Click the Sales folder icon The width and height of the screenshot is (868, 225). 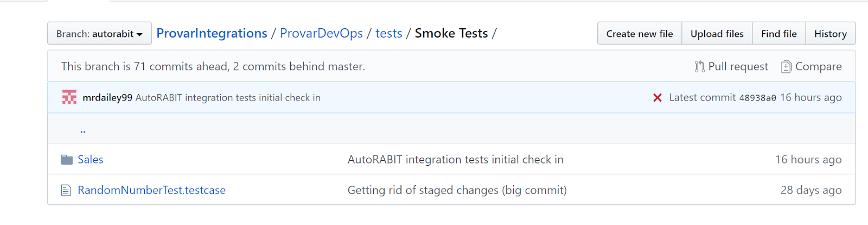coord(67,159)
